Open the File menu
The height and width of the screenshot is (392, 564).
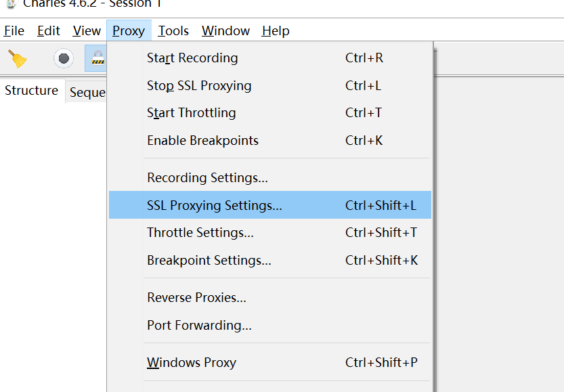[14, 31]
